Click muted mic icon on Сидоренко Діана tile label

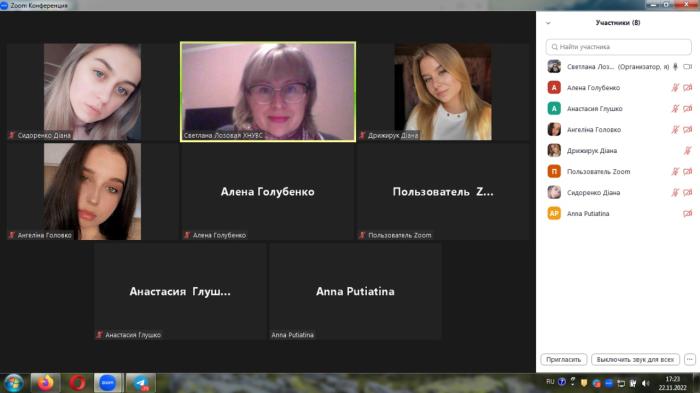(12, 135)
